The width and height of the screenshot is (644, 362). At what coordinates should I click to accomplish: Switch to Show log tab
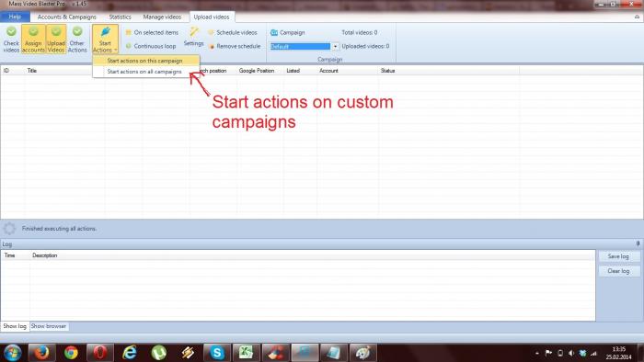[x=15, y=326]
